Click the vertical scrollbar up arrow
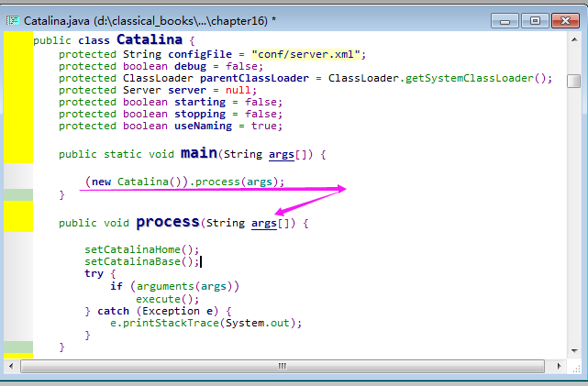 [x=574, y=39]
